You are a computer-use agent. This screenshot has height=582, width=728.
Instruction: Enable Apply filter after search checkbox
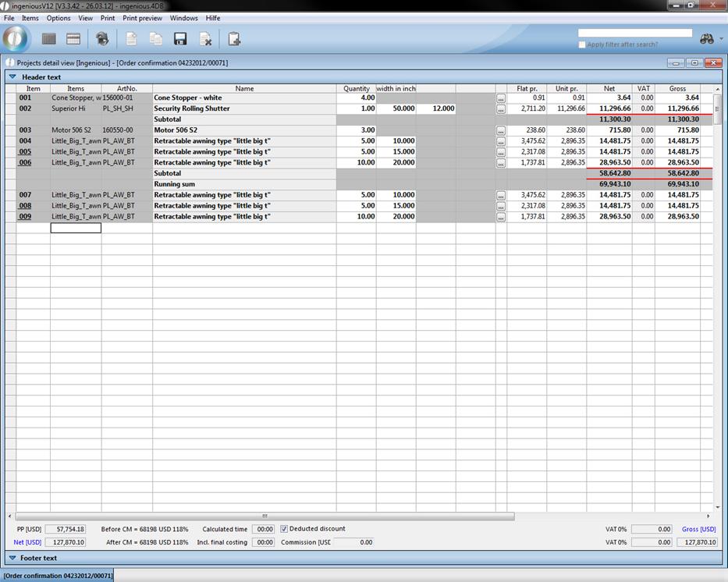coord(582,44)
